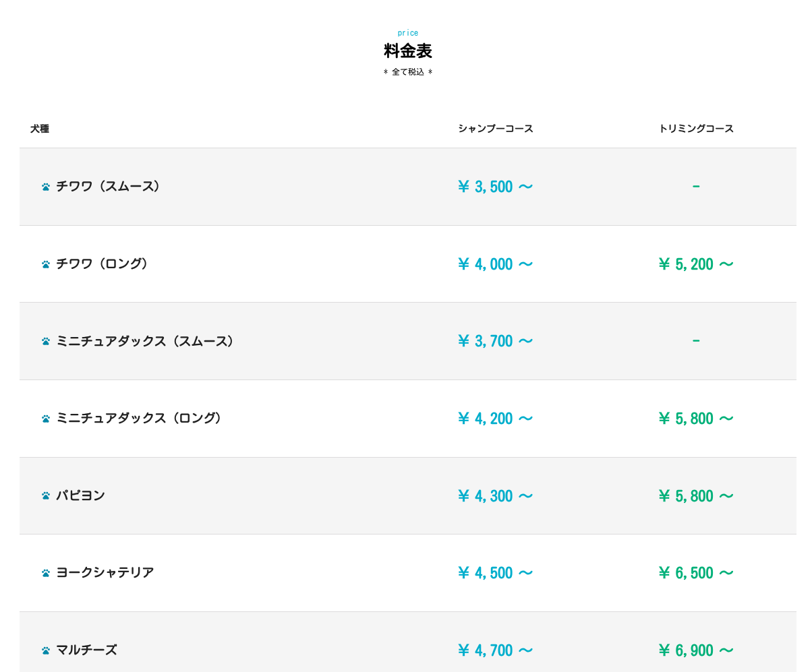Viewport: 812px width, 672px height.
Task: Click the paw icon beside ヨークシャテリア
Action: tap(46, 573)
